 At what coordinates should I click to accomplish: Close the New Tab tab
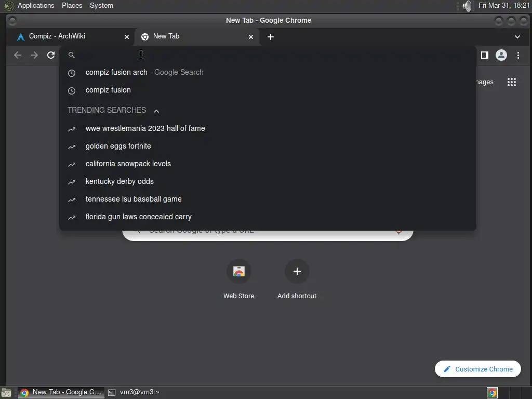point(251,37)
